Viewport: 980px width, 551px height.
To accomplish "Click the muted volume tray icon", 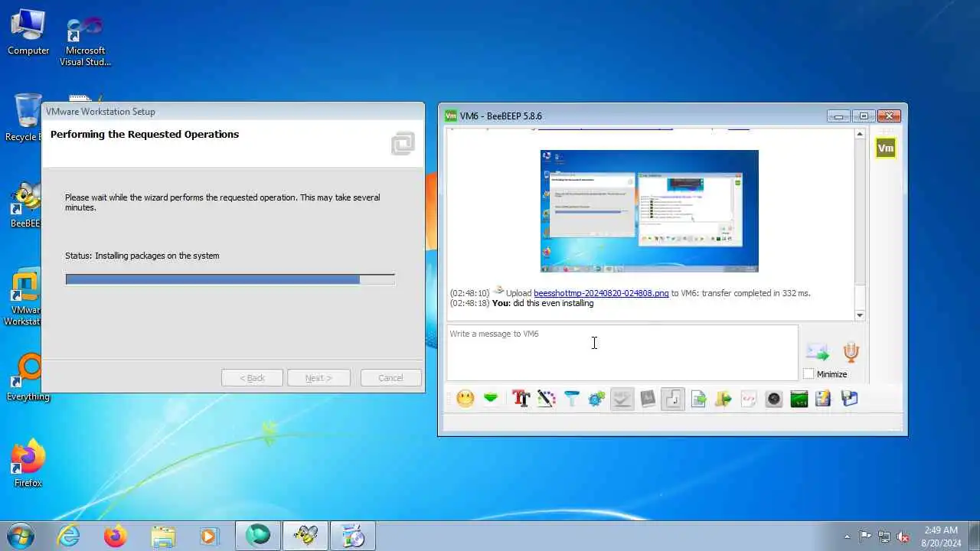I will point(903,536).
